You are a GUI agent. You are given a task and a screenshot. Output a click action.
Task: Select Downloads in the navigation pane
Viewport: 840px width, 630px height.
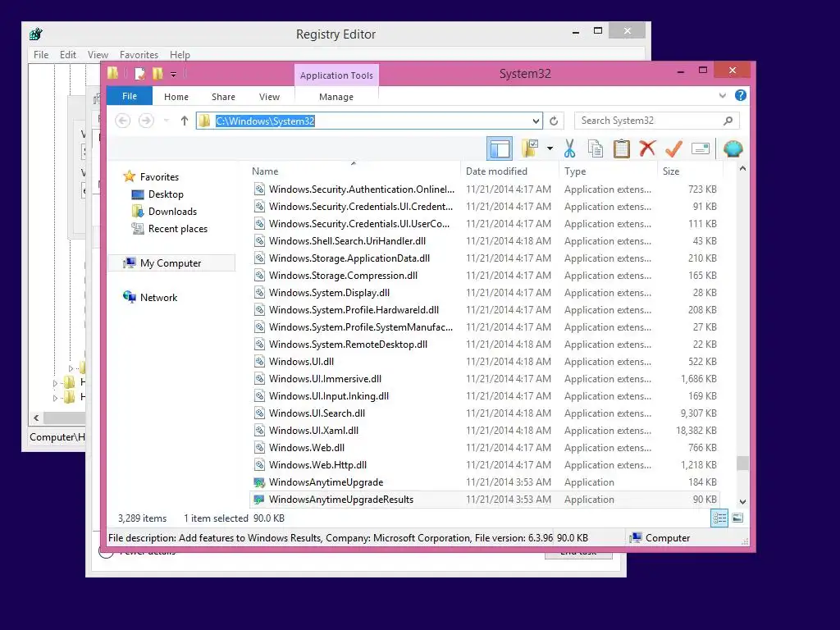(172, 211)
